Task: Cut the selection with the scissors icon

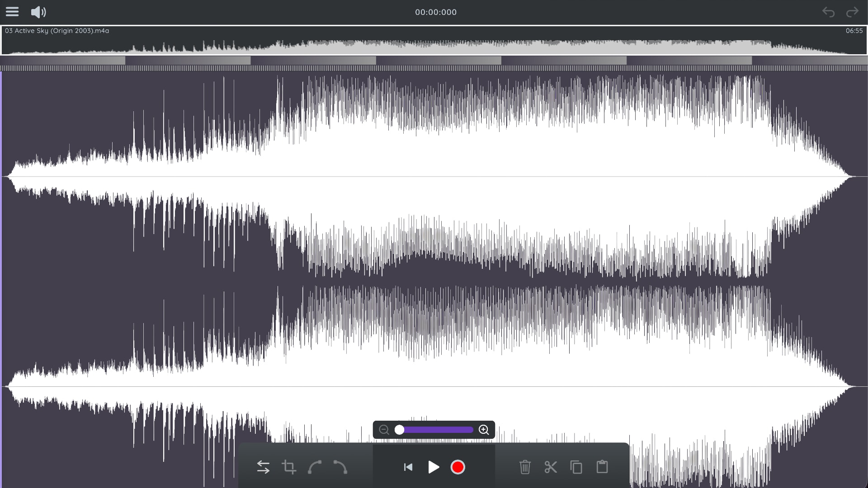Action: [551, 467]
